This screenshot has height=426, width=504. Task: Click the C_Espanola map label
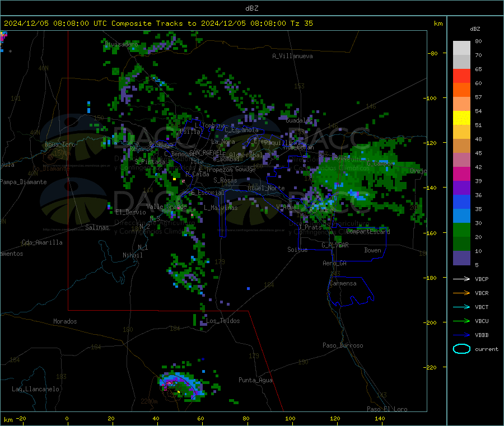pyautogui.click(x=241, y=130)
